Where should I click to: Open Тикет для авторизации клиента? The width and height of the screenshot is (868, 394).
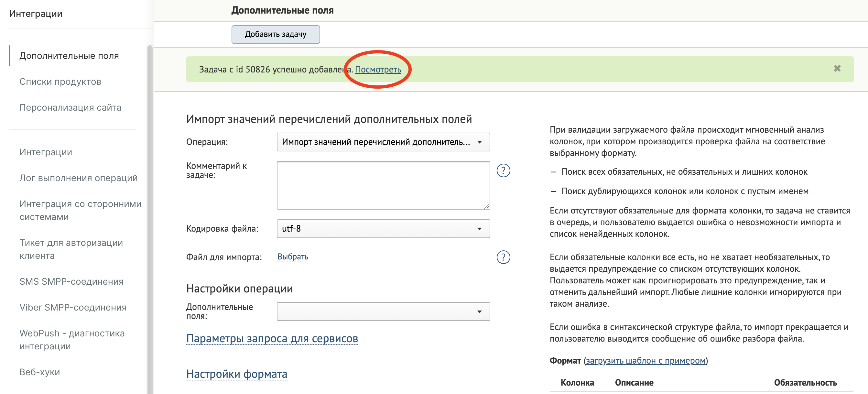click(71, 249)
